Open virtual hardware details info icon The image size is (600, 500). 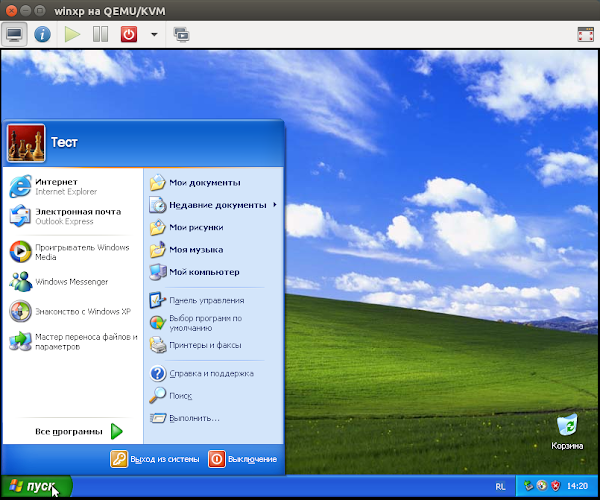pyautogui.click(x=42, y=34)
